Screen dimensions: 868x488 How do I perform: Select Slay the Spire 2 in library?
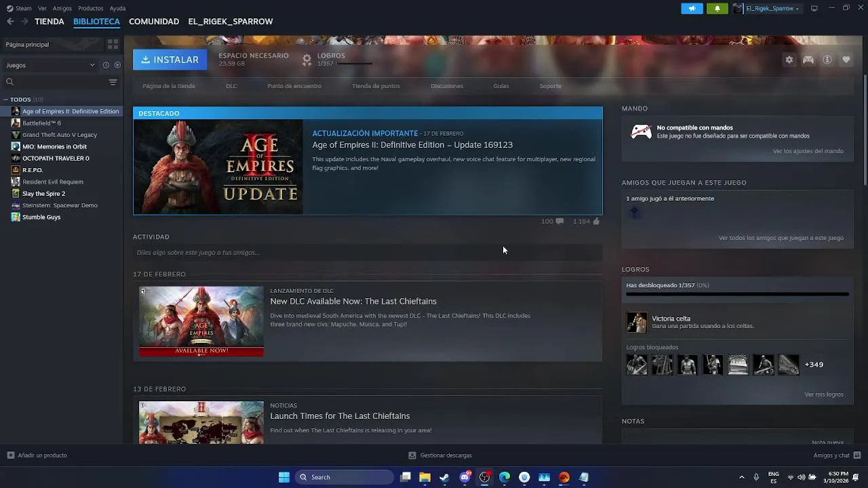pos(43,194)
